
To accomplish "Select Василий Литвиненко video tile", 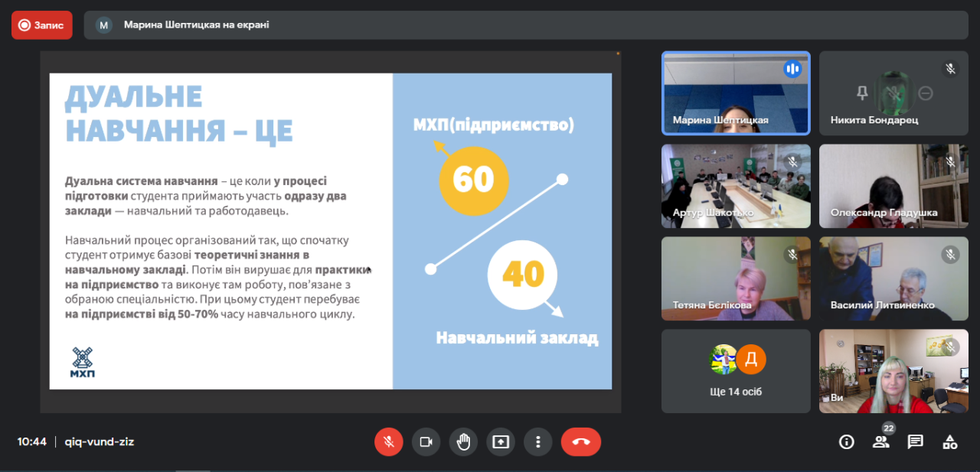I will point(893,278).
